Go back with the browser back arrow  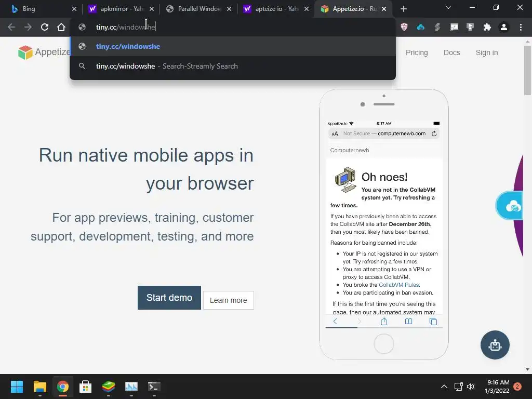[11, 27]
